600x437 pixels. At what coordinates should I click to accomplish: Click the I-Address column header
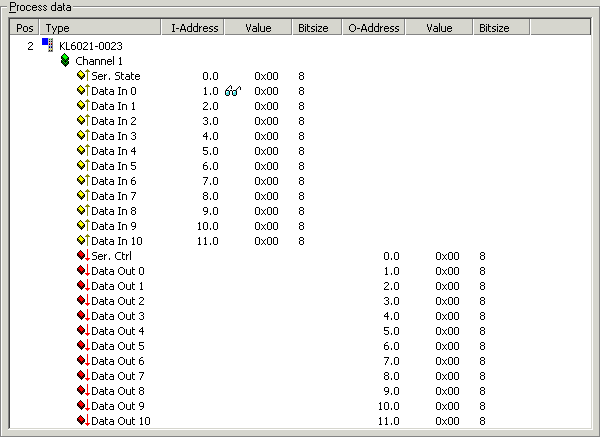point(192,28)
